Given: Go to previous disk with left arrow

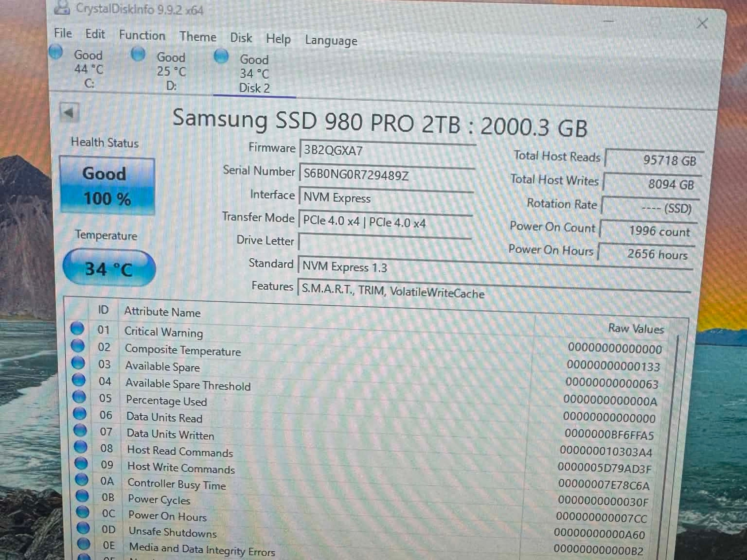Looking at the screenshot, I should tap(69, 113).
